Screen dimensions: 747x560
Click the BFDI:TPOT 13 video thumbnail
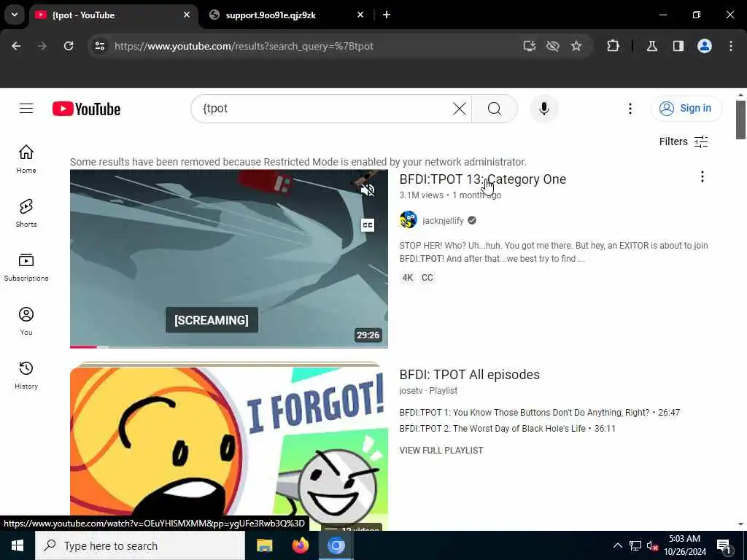coord(228,259)
